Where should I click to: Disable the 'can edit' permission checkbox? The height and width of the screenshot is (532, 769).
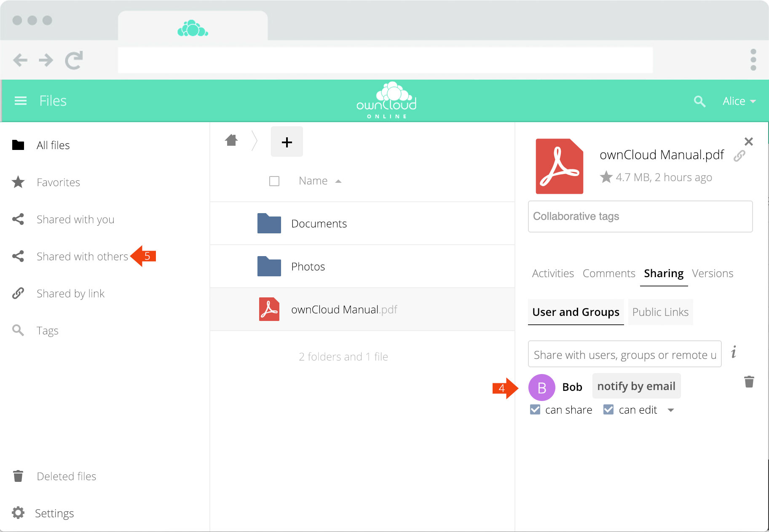coord(608,409)
